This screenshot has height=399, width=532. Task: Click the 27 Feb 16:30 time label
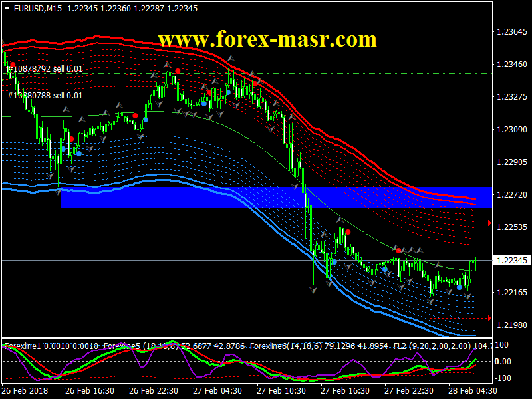click(344, 391)
